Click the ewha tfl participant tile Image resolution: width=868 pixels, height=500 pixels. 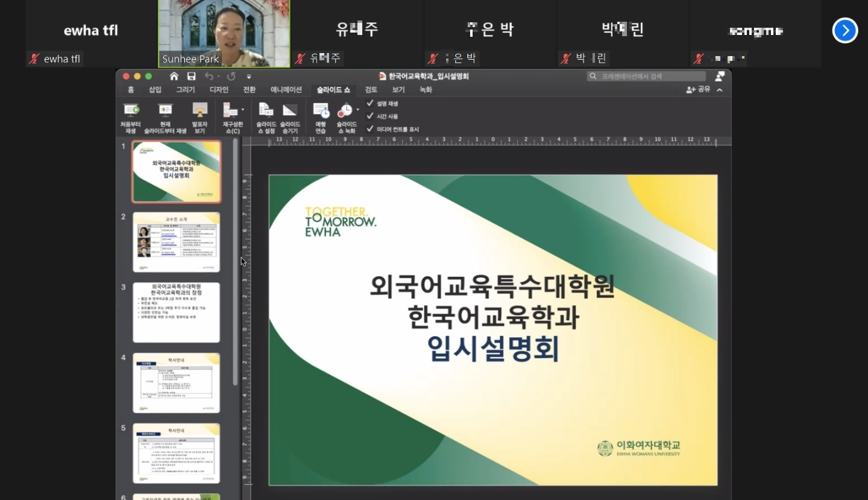(91, 33)
